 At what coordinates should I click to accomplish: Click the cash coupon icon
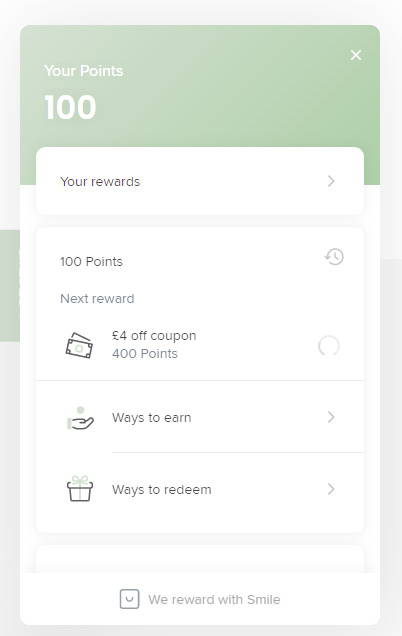tap(80, 346)
